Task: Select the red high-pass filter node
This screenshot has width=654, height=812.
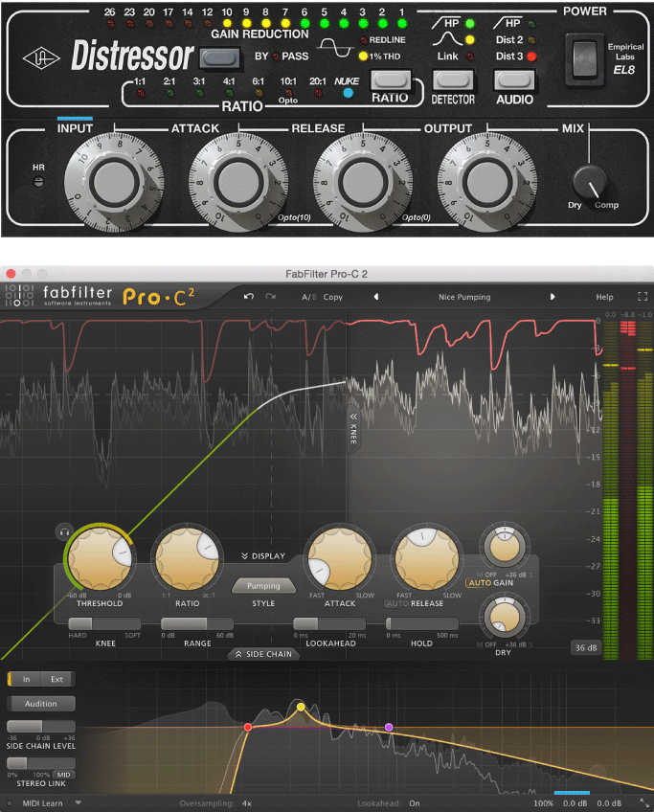Action: (248, 727)
